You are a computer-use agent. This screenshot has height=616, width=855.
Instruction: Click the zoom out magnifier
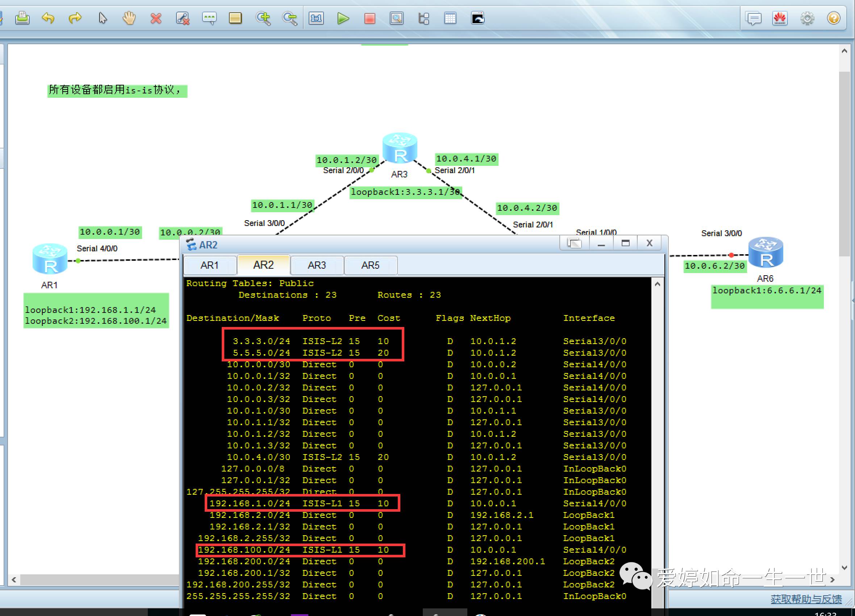(289, 18)
